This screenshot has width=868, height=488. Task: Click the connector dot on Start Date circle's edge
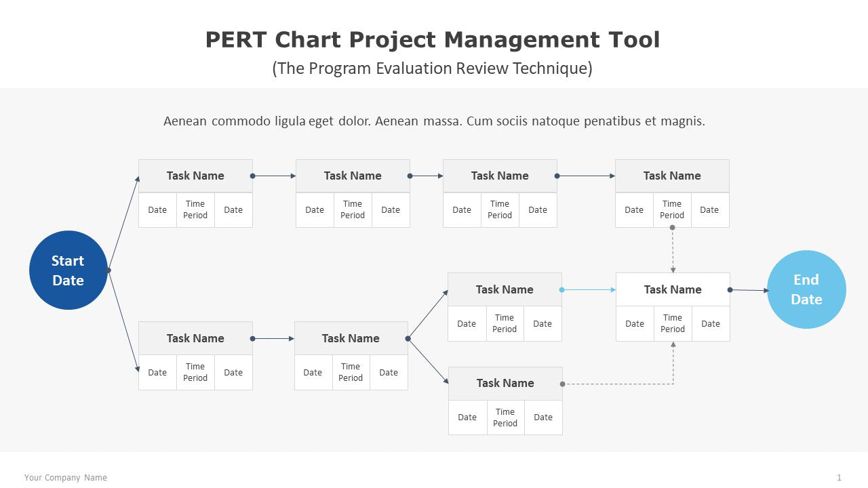coord(108,270)
